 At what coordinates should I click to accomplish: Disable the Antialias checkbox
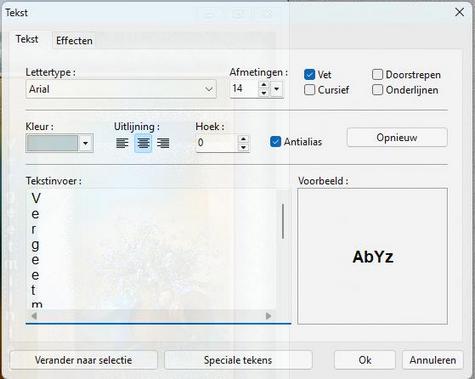[275, 142]
